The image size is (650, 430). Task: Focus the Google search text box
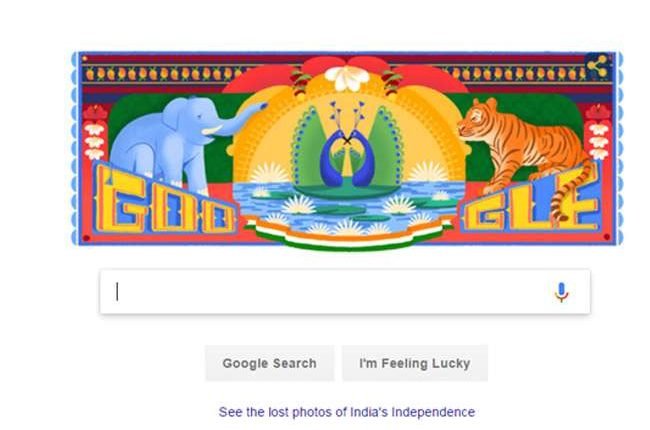click(x=345, y=292)
